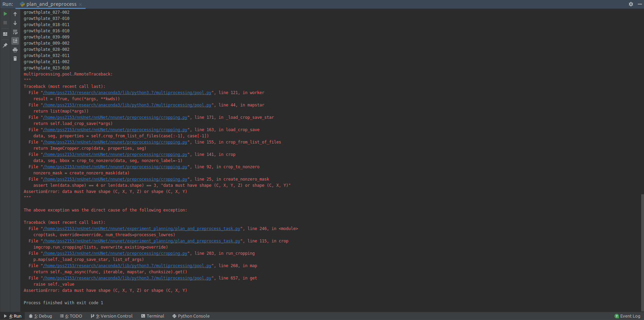Open the Terminal tool window

click(x=153, y=316)
